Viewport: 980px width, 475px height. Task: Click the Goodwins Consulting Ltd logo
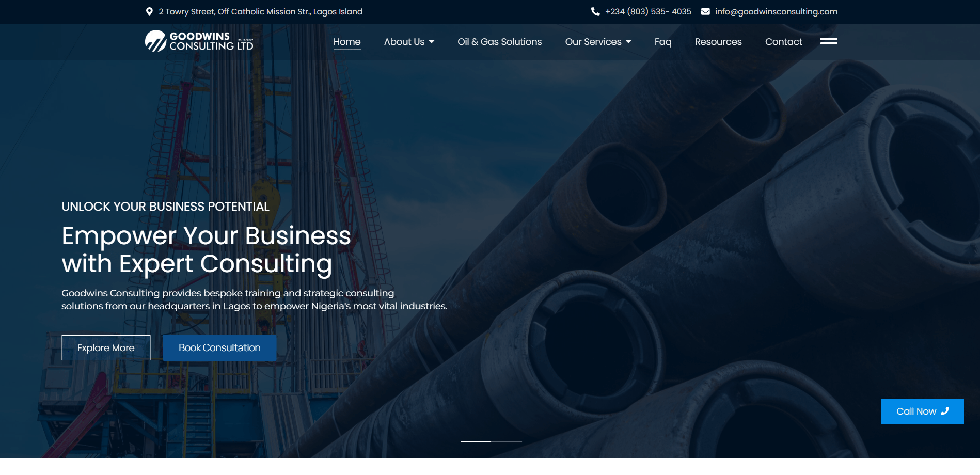point(199,41)
